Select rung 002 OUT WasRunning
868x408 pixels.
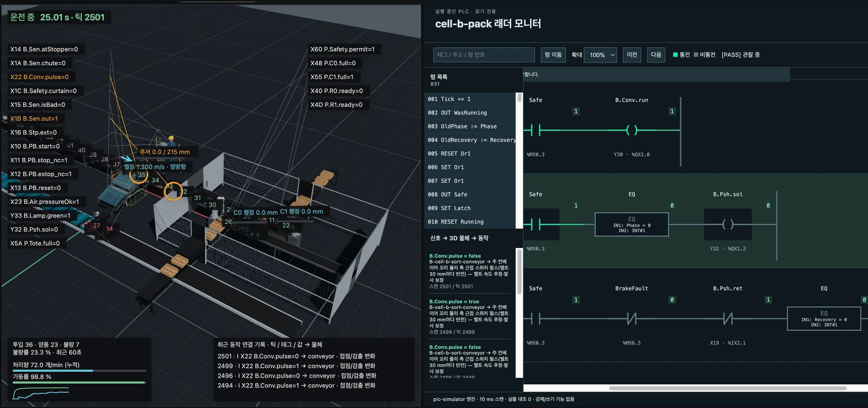(470, 113)
